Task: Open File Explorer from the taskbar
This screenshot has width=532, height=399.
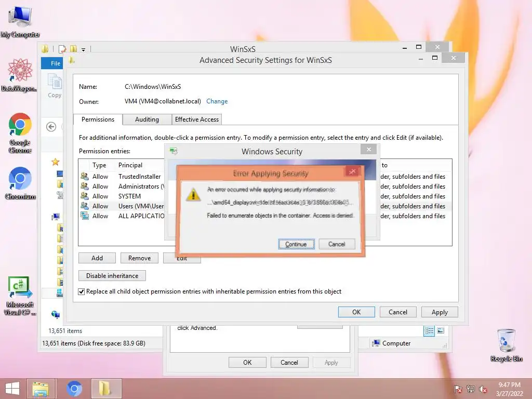Action: click(41, 389)
